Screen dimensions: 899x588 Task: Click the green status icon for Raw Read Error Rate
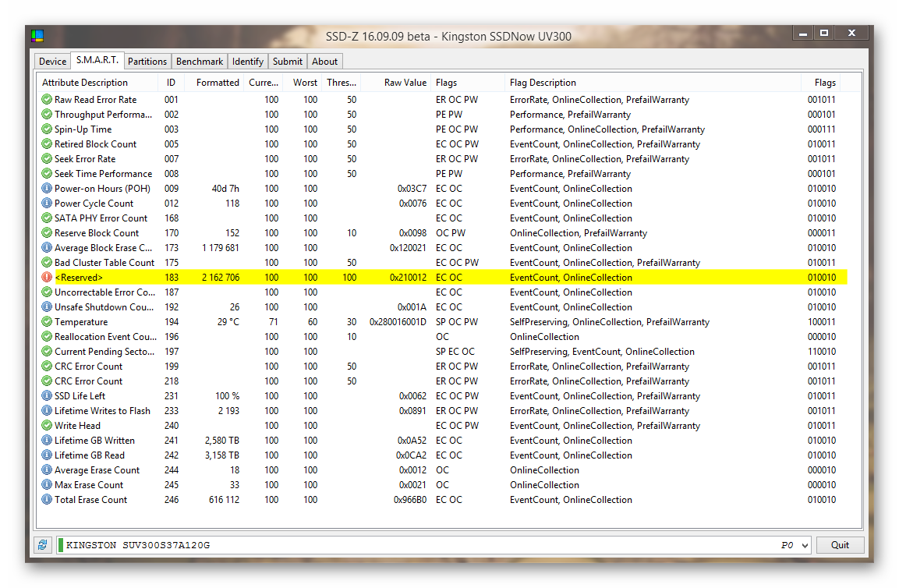point(47,99)
